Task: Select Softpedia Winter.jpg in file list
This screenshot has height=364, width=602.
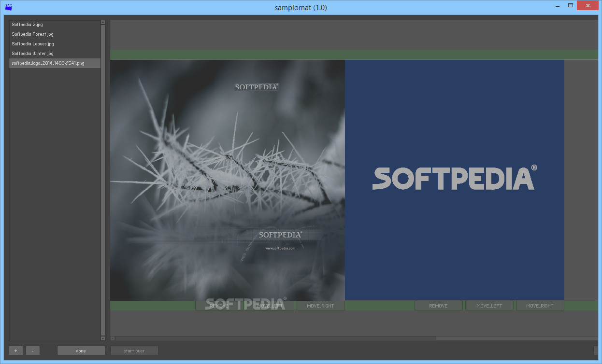Action: point(55,53)
